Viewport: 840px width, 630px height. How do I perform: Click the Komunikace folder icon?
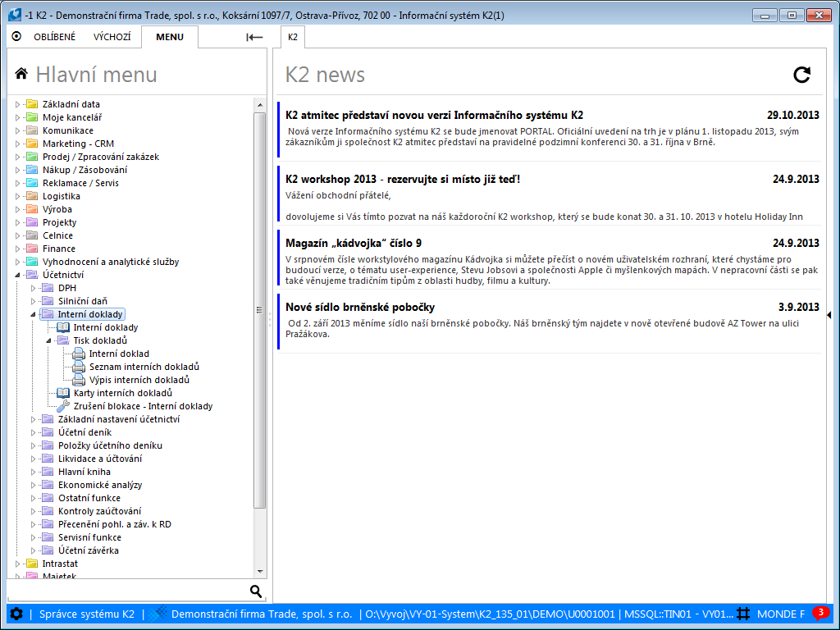point(32,130)
